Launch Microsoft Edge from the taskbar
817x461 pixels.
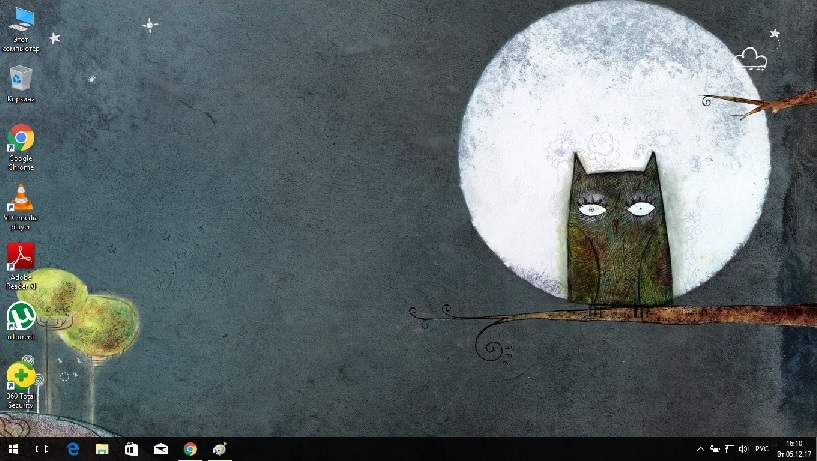73,449
